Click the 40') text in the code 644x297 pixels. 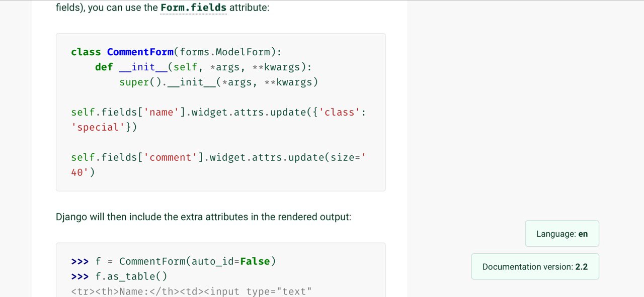[x=83, y=173]
